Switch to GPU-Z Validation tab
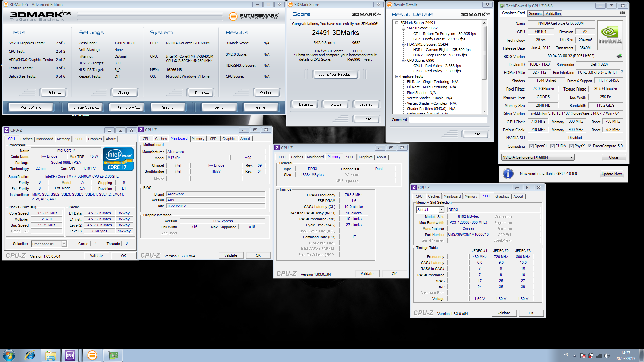The width and height of the screenshot is (644, 362). point(553,14)
